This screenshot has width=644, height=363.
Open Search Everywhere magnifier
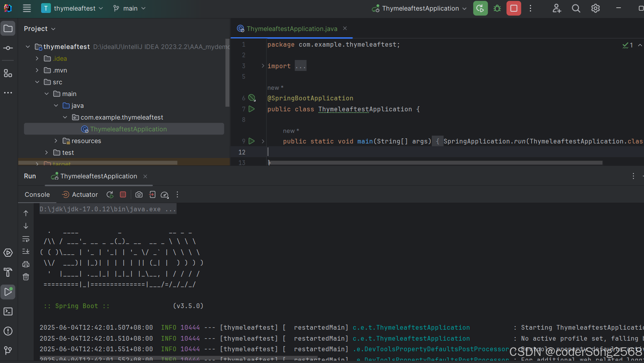tap(576, 8)
